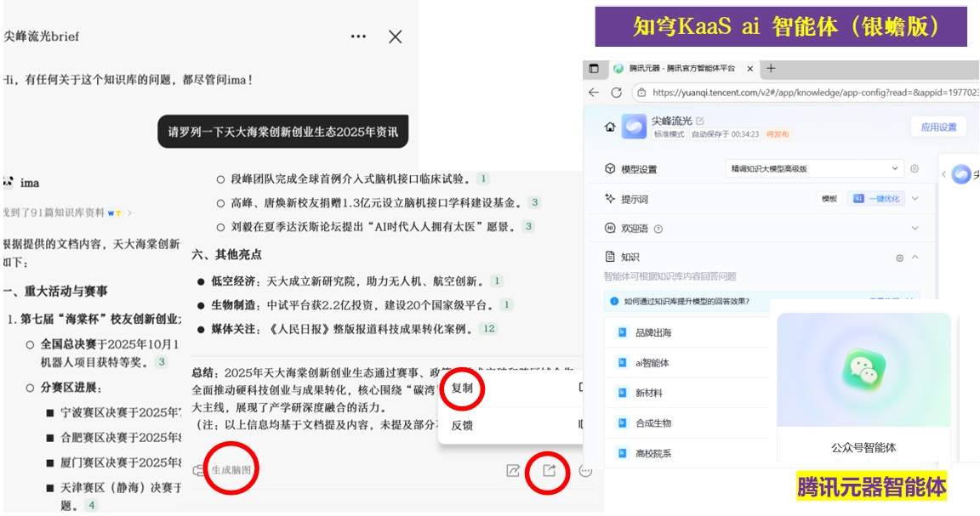Choose 复制 in the popup menu
The width and height of the screenshot is (980, 516).
(462, 388)
